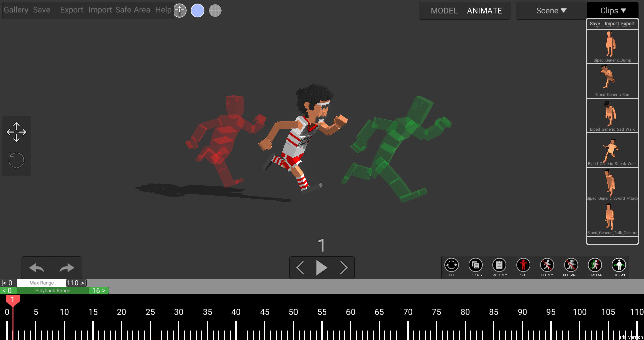This screenshot has width=644, height=340.
Task: Redo the last action
Action: 67,268
